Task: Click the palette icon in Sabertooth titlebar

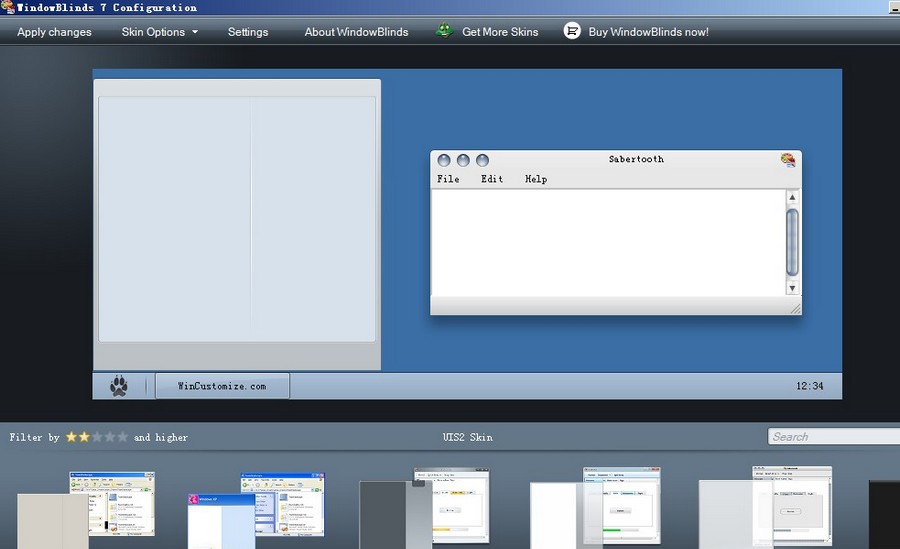Action: tap(788, 160)
